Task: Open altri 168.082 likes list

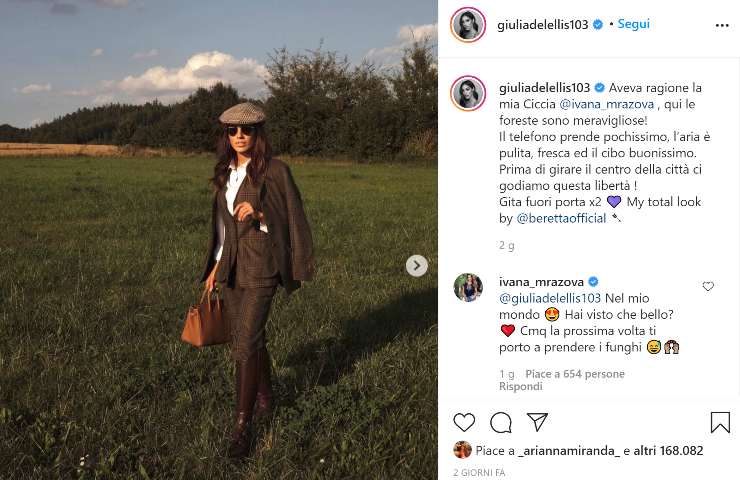Action: (x=668, y=451)
